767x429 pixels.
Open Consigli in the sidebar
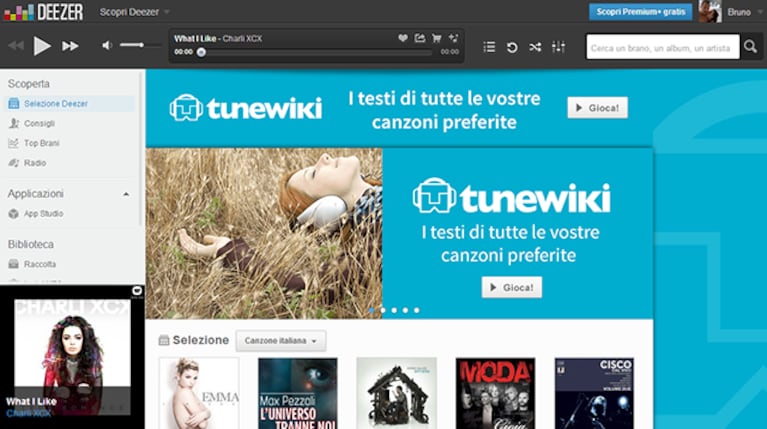(x=39, y=123)
